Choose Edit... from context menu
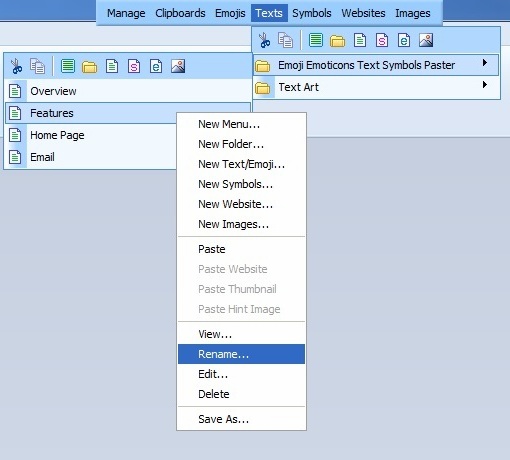The height and width of the screenshot is (460, 510). tap(241, 374)
